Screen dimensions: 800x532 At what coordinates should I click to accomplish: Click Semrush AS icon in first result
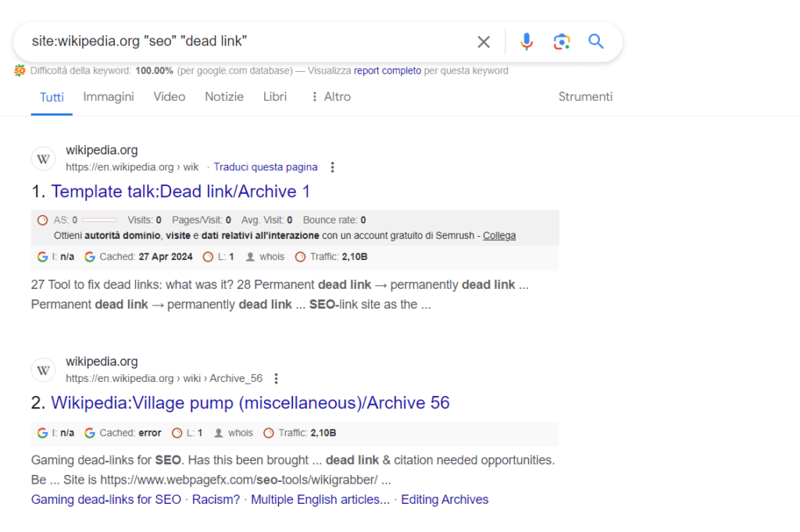[x=42, y=220]
